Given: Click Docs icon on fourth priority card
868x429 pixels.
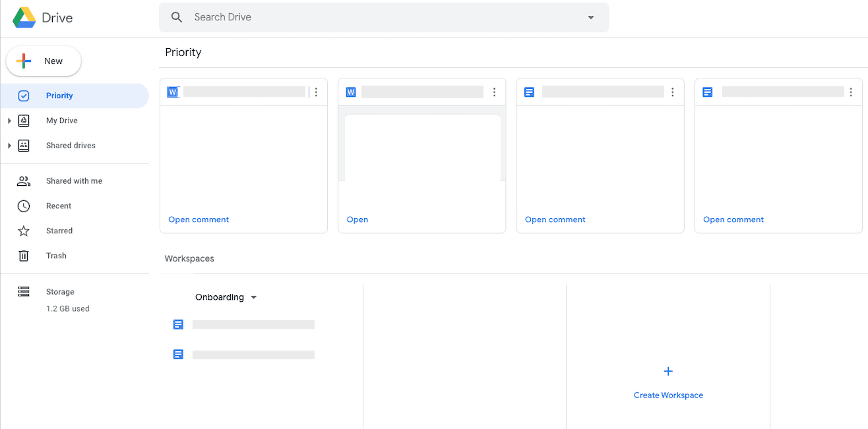Looking at the screenshot, I should [708, 92].
